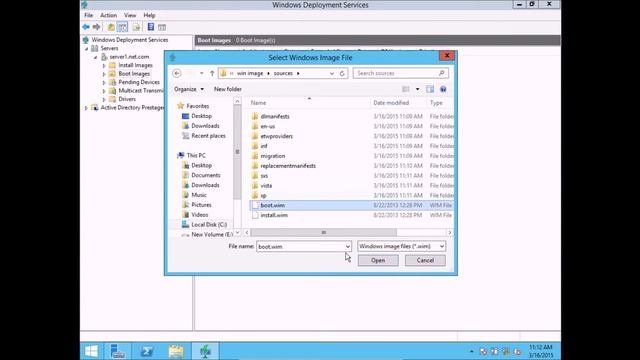
Task: Click the Search sources input field
Action: tap(395, 73)
